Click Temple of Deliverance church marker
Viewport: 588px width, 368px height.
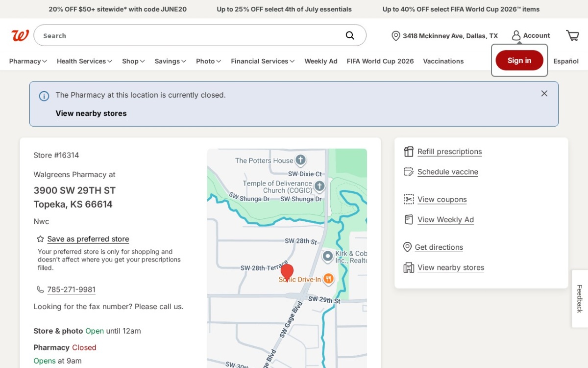pyautogui.click(x=319, y=186)
